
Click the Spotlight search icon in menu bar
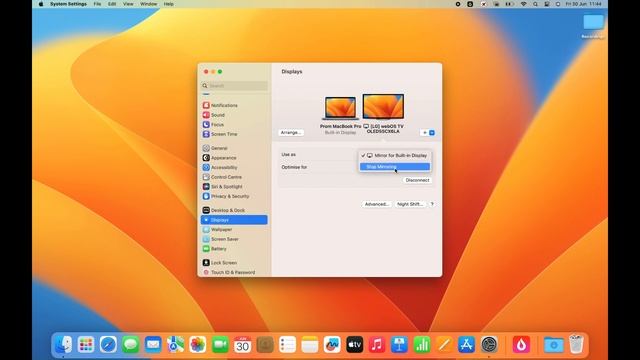point(535,4)
